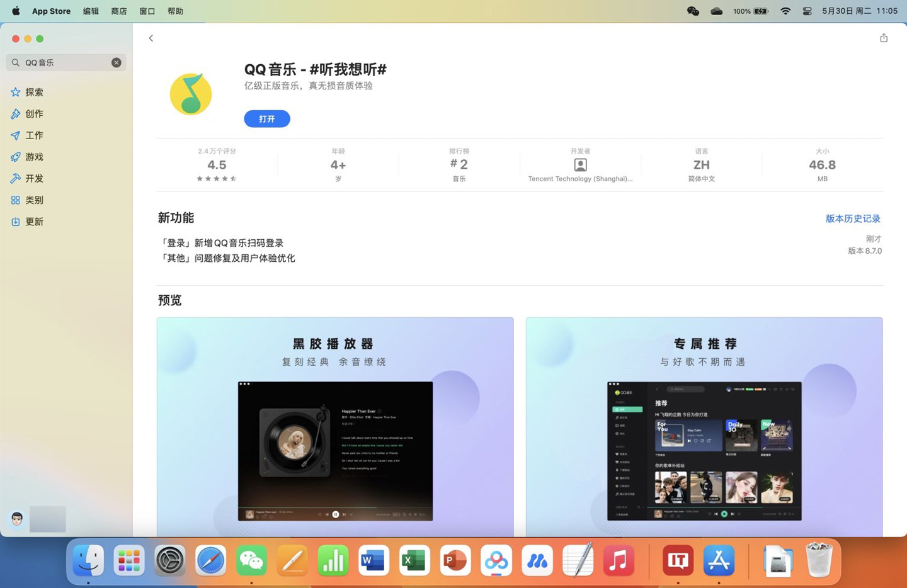907x588 pixels.
Task: Open the 窗口 menu
Action: tap(147, 11)
